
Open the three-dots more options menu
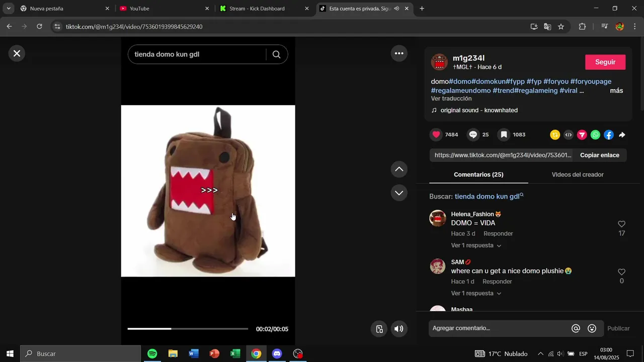point(399,53)
